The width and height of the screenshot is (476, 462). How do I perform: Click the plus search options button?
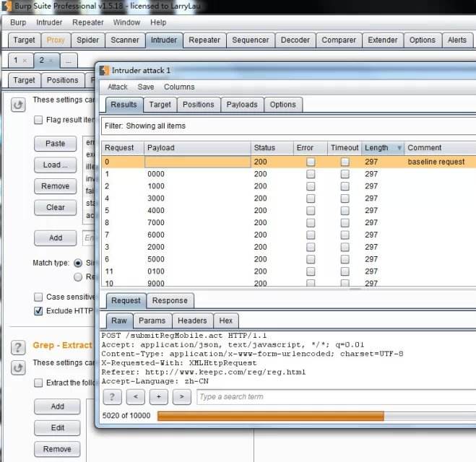(x=158, y=397)
